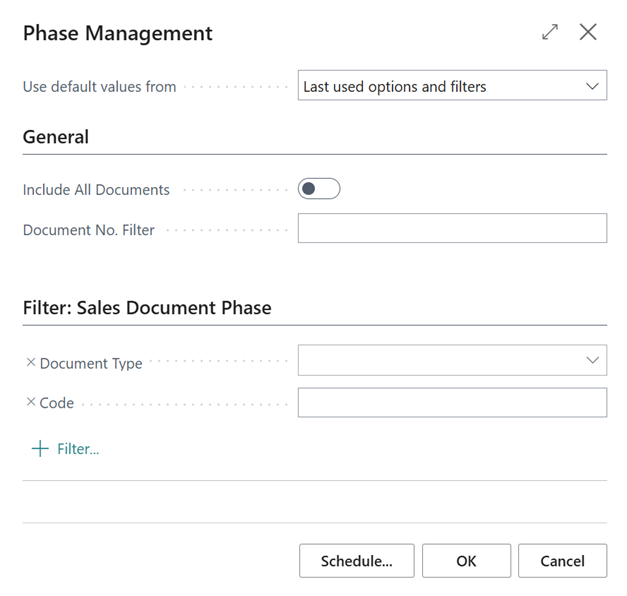The height and width of the screenshot is (596, 627).
Task: Click chevron arrow of Document Type field
Action: coord(592,360)
